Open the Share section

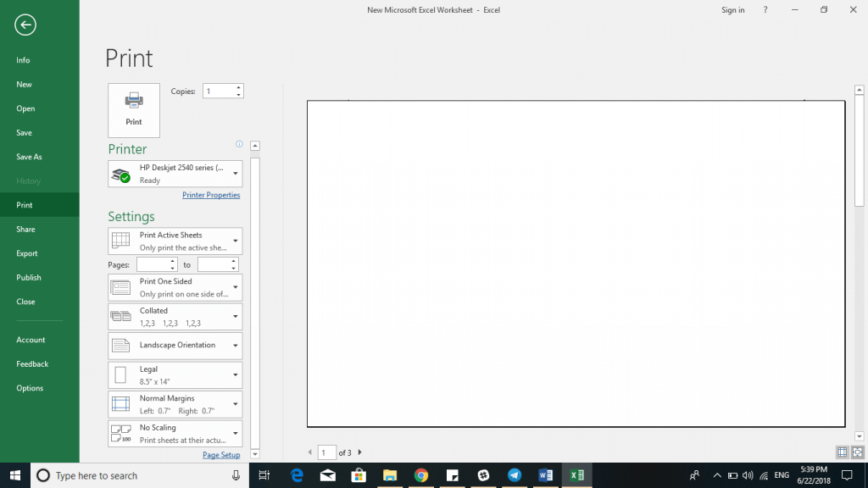(x=26, y=229)
